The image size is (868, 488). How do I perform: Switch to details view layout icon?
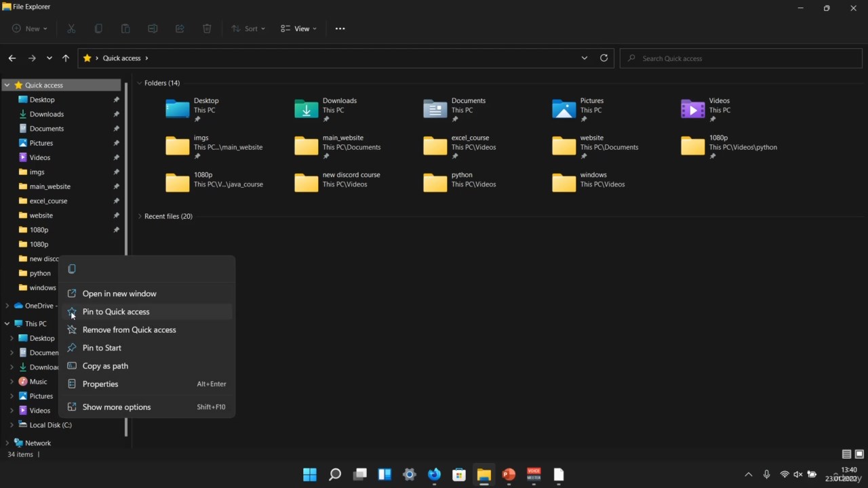pos(846,454)
